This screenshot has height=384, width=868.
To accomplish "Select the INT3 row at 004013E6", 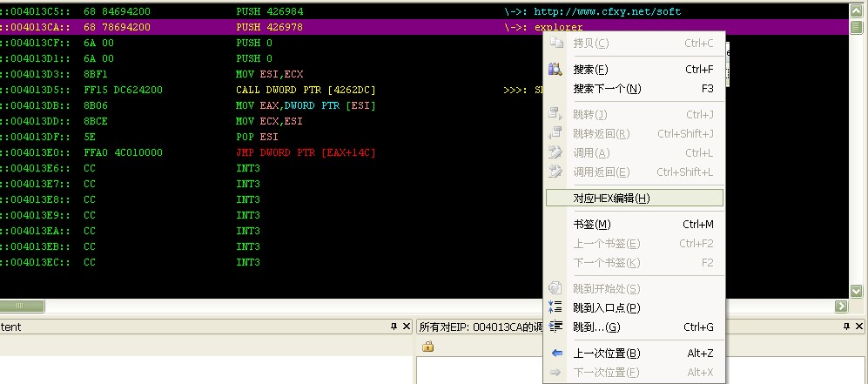I will pos(425,168).
